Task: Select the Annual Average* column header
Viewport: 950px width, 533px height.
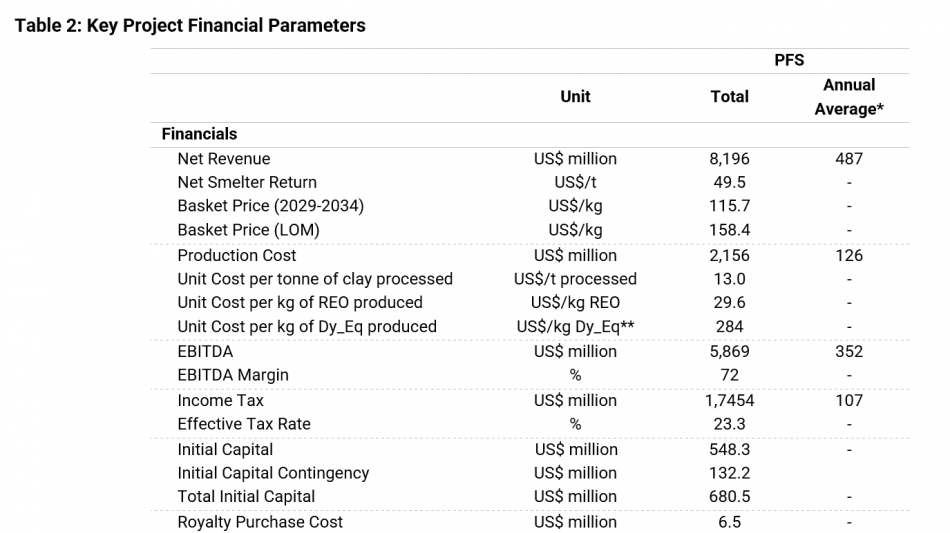Action: coord(848,97)
